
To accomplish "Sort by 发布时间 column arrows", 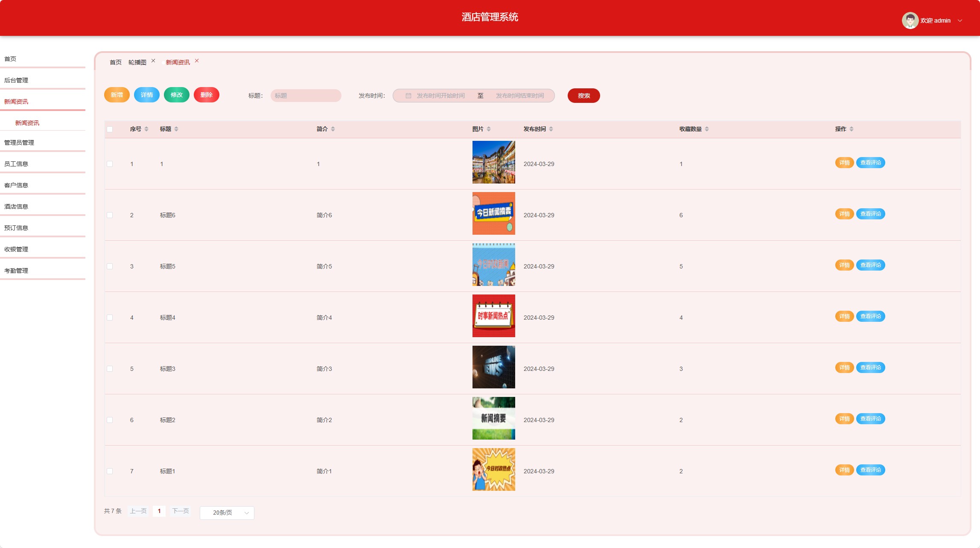I will (551, 129).
